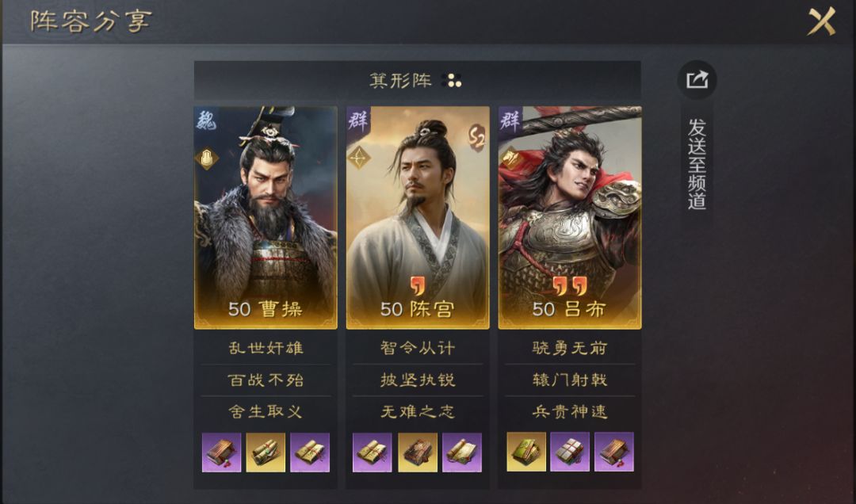Click the share arrow icon
This screenshot has width=856, height=504.
[x=697, y=80]
